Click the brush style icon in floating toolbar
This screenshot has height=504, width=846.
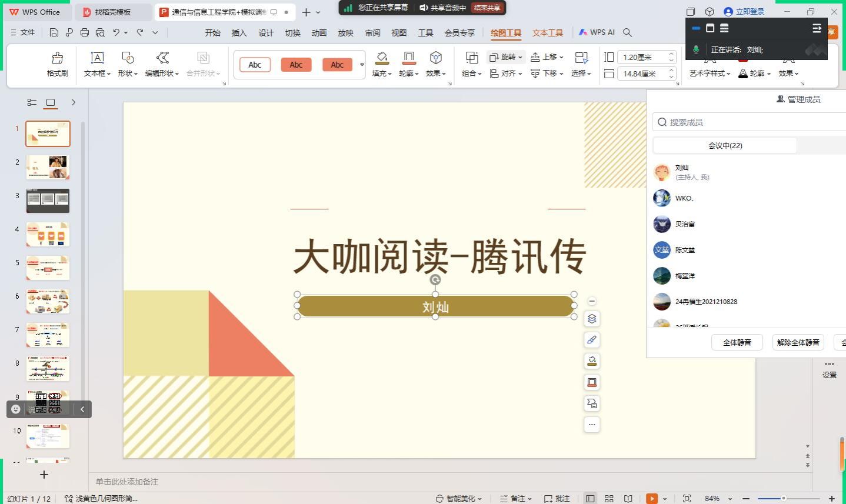point(592,340)
